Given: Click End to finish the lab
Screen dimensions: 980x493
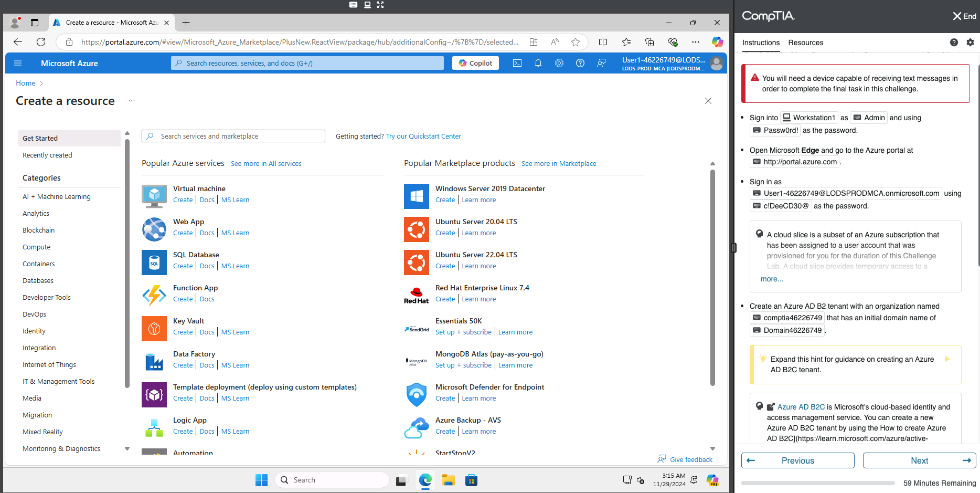Looking at the screenshot, I should [964, 16].
